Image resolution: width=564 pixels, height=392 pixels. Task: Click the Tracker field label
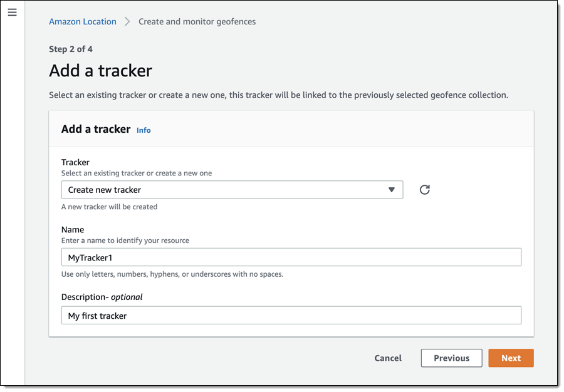pyautogui.click(x=75, y=162)
